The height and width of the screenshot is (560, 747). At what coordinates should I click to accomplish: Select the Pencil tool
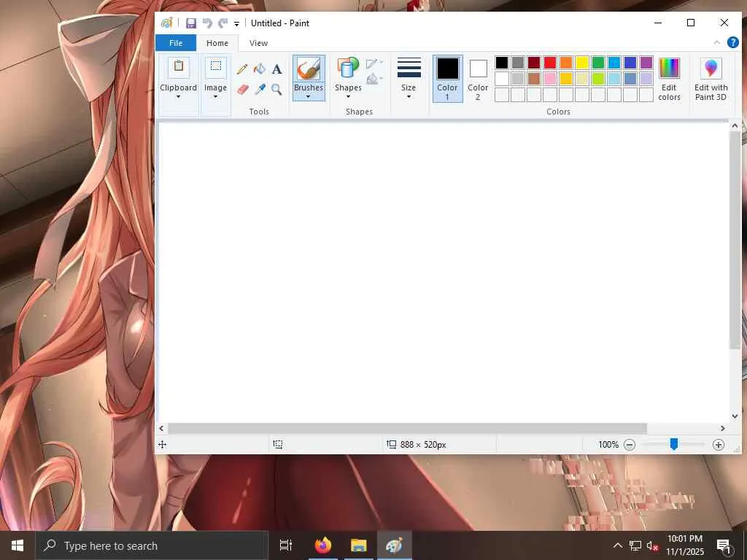[x=242, y=69]
